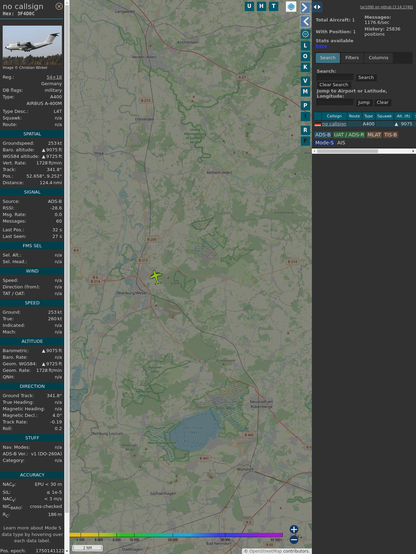The height and width of the screenshot is (554, 416).
Task: Toggle the R map button
Action: (305, 130)
